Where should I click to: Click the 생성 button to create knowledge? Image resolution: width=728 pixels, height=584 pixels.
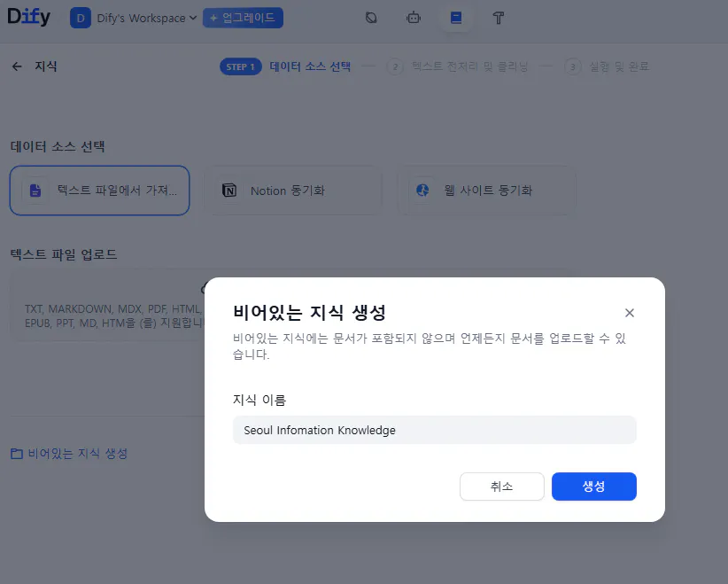593,486
